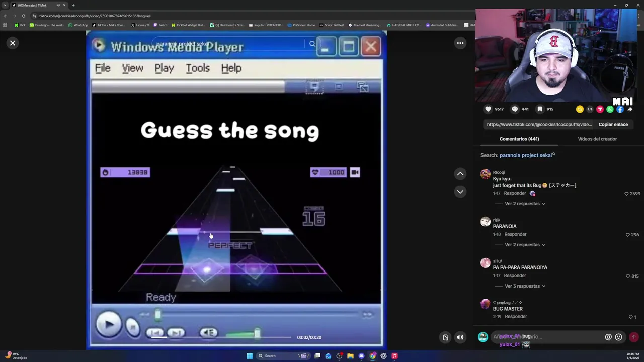This screenshot has height=362, width=644.
Task: Expand Ver 3 respuestas replies
Action: point(525,286)
